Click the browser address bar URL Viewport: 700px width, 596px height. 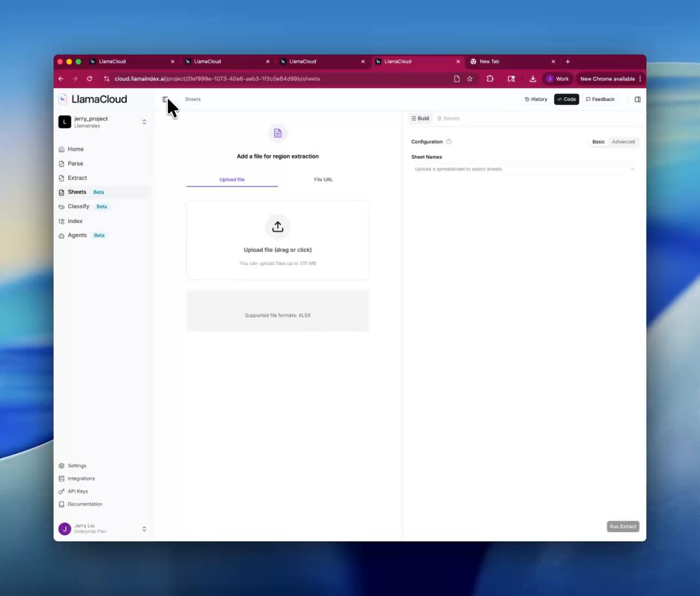(217, 79)
